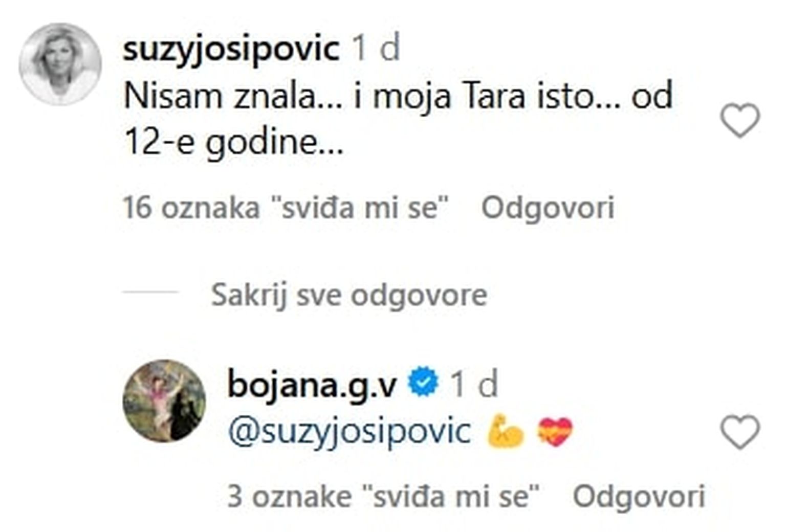
Task: Open suzyjosipovic's profile picture
Action: (x=60, y=64)
